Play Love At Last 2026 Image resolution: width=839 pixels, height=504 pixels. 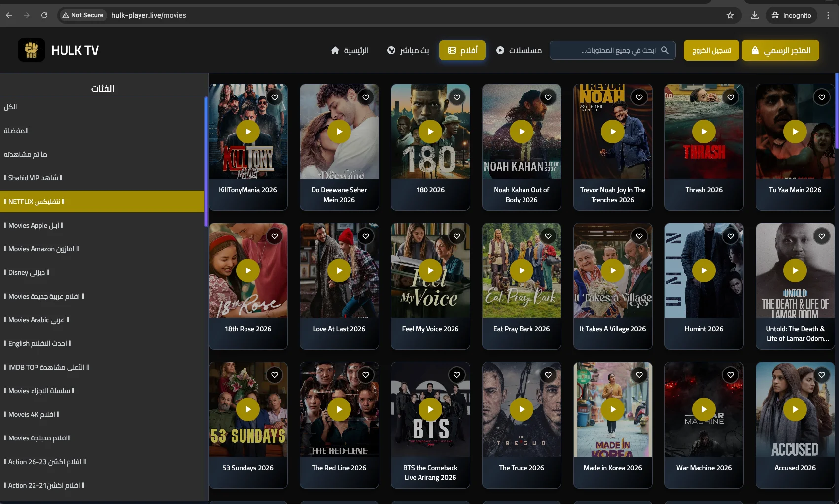click(339, 270)
